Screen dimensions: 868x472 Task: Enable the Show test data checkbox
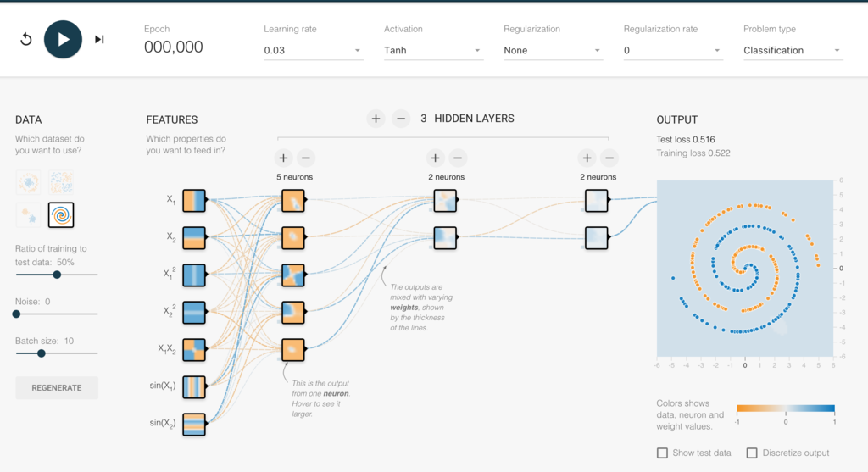[x=662, y=453]
